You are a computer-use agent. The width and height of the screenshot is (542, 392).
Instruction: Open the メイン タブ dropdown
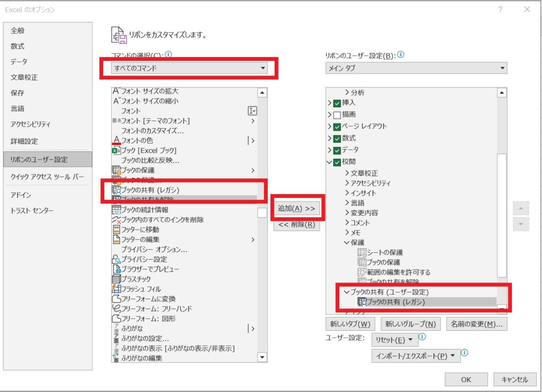click(x=416, y=68)
